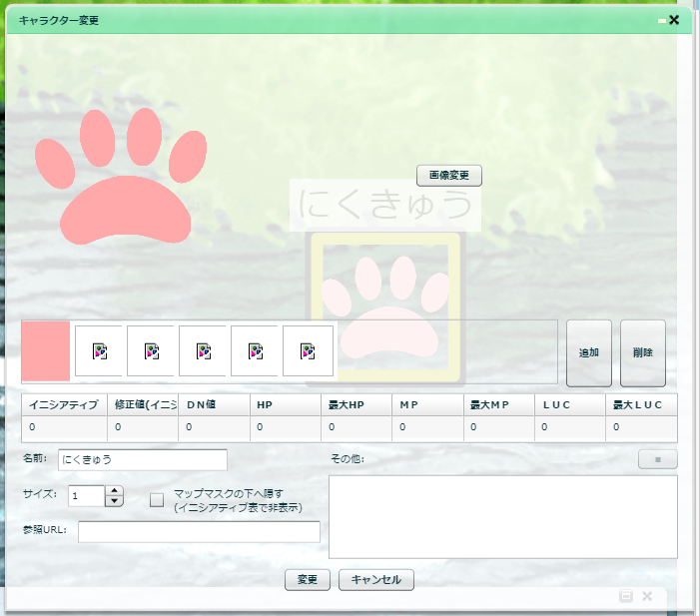Select the second broken-image thumbnail
Screen dimensions: 700x616
(x=151, y=351)
